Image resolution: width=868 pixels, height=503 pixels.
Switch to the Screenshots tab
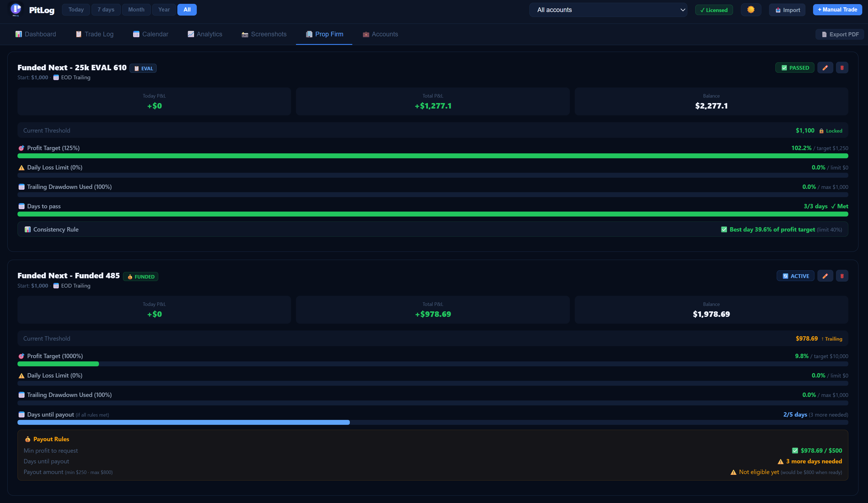pos(264,34)
